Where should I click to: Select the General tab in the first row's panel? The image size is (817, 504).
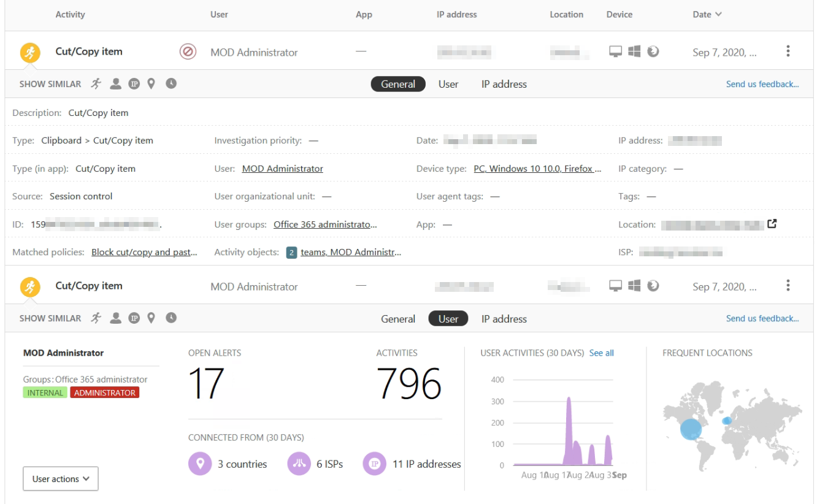click(398, 84)
